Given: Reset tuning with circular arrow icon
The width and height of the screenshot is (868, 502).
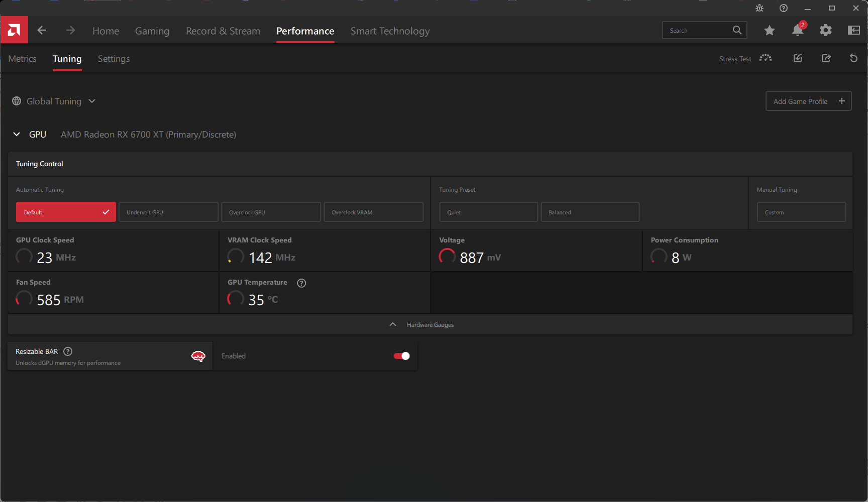Looking at the screenshot, I should pos(853,58).
